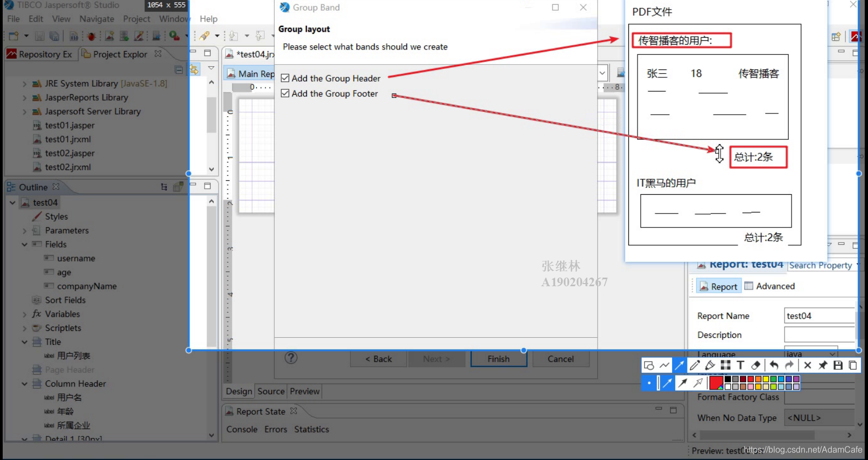Pick the solid black arrow style

click(x=683, y=383)
